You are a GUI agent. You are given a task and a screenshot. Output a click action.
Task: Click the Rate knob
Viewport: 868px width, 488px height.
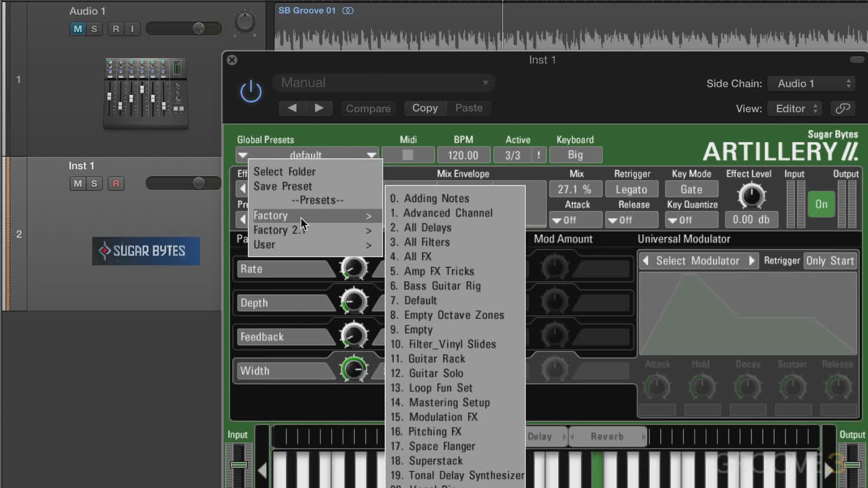tap(353, 268)
